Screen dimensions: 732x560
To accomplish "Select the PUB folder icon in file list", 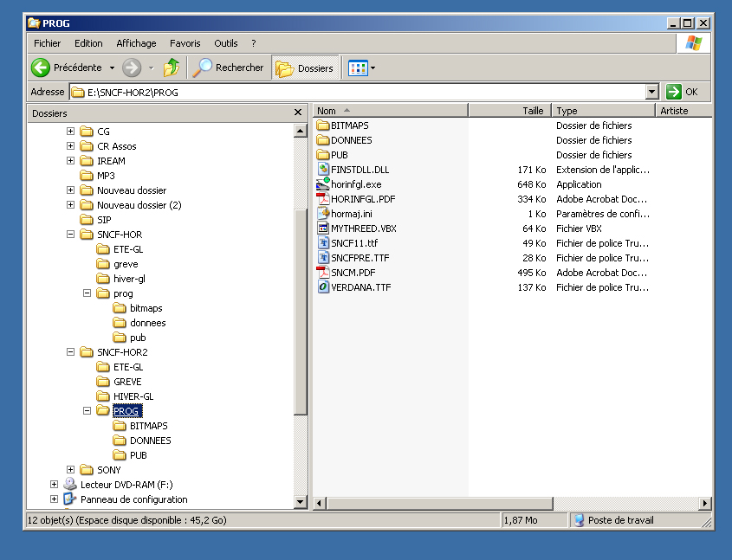I will (x=323, y=155).
